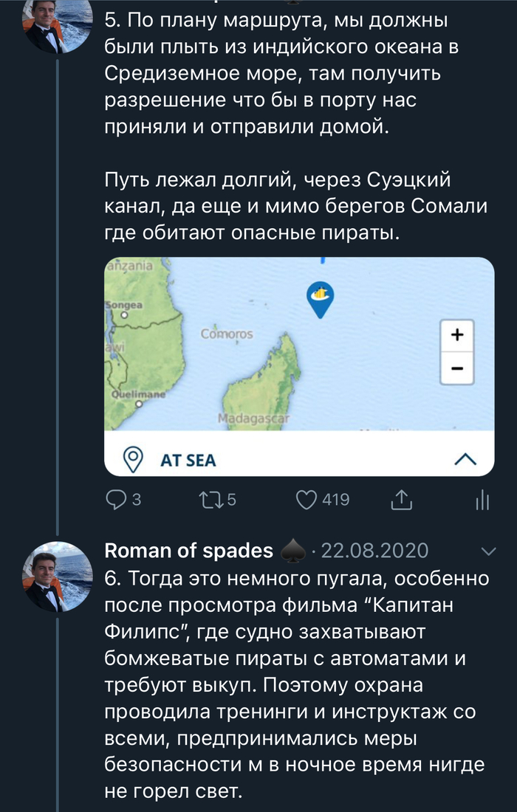This screenshot has height=812, width=517.
Task: Open tweet options dropdown arrow
Action: tap(488, 551)
